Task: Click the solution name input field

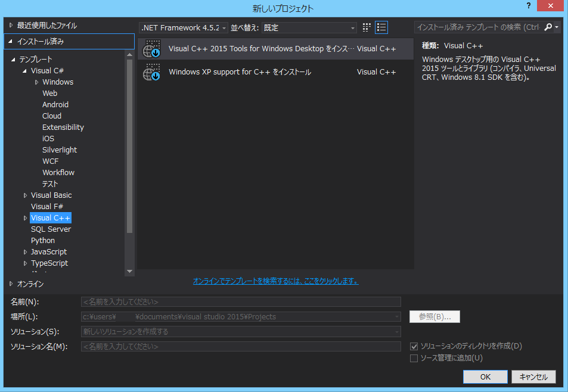Action: pos(241,347)
